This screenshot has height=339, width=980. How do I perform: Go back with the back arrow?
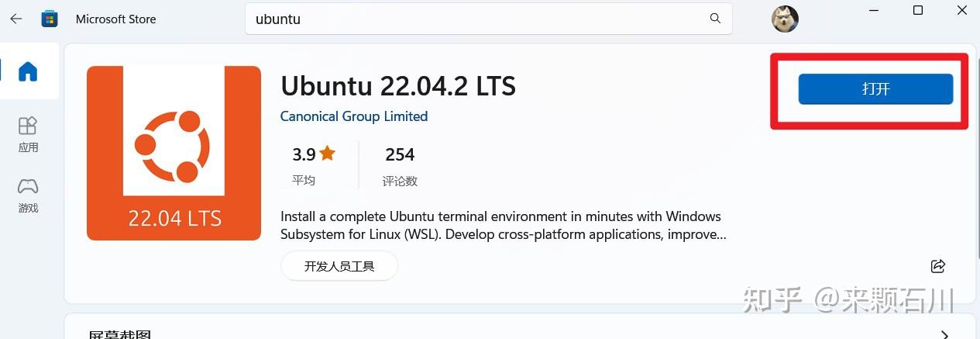coord(16,19)
